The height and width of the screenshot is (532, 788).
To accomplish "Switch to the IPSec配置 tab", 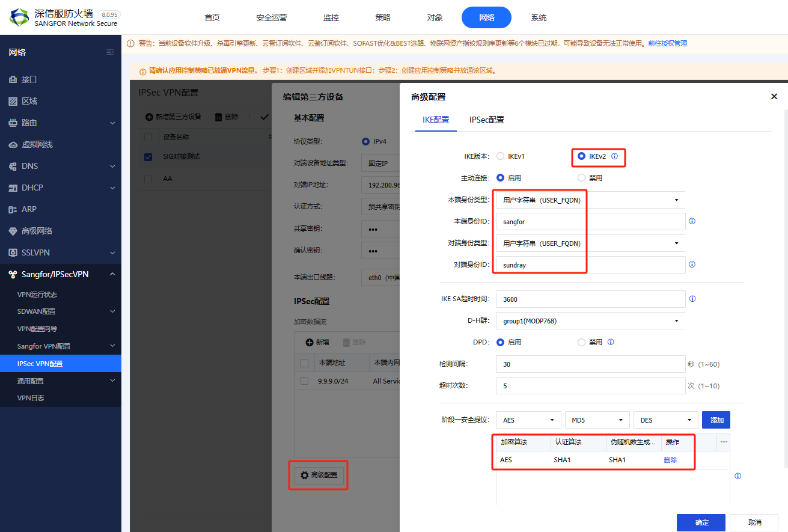I will coord(487,120).
